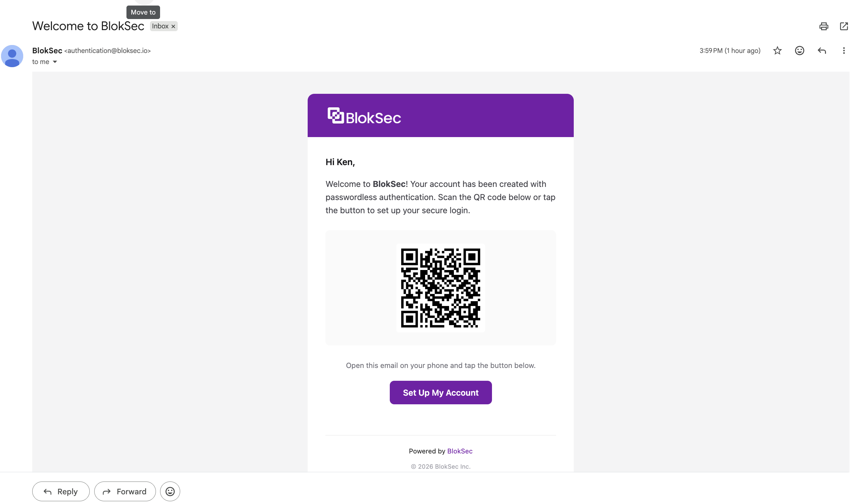Remove the Inbox label from the email
The width and height of the screenshot is (853, 504).
coord(173,26)
